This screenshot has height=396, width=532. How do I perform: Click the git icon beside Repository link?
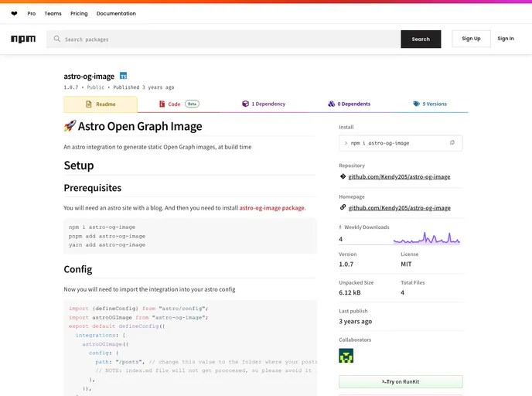(343, 176)
